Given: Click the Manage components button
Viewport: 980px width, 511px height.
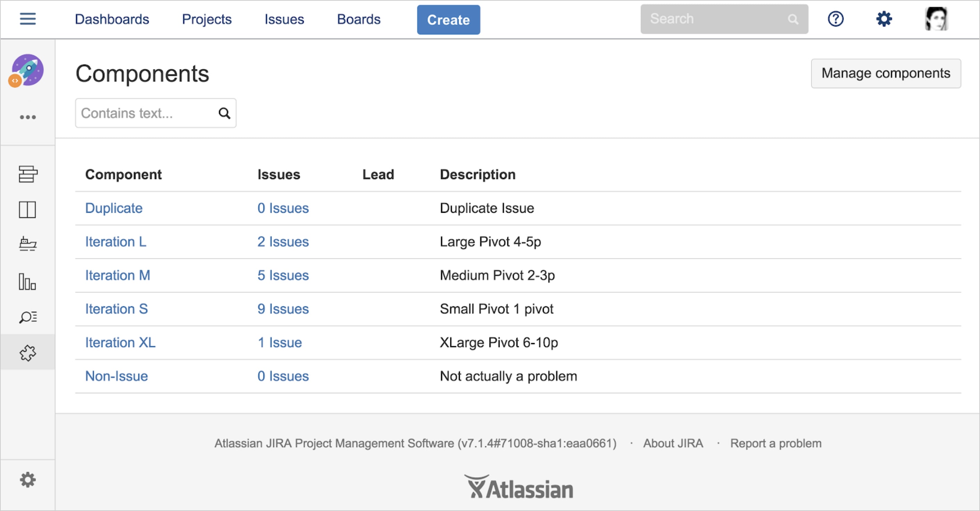Looking at the screenshot, I should point(886,73).
